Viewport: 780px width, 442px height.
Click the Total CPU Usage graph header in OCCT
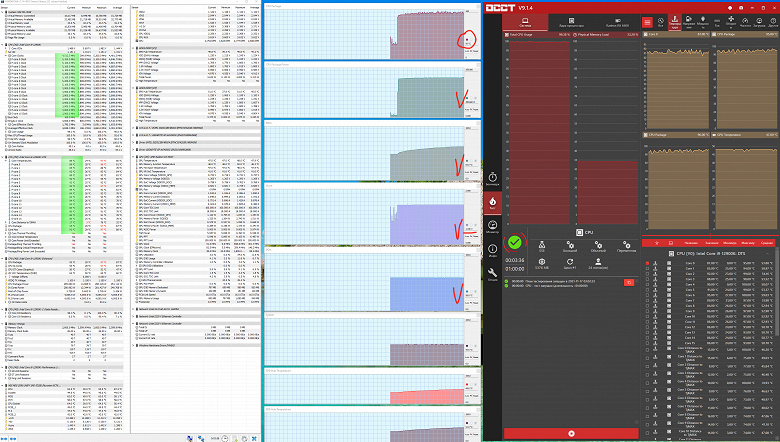pos(538,35)
